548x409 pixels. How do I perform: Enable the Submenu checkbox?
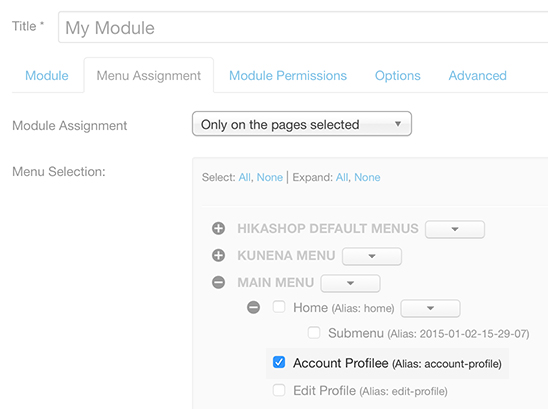click(x=314, y=332)
